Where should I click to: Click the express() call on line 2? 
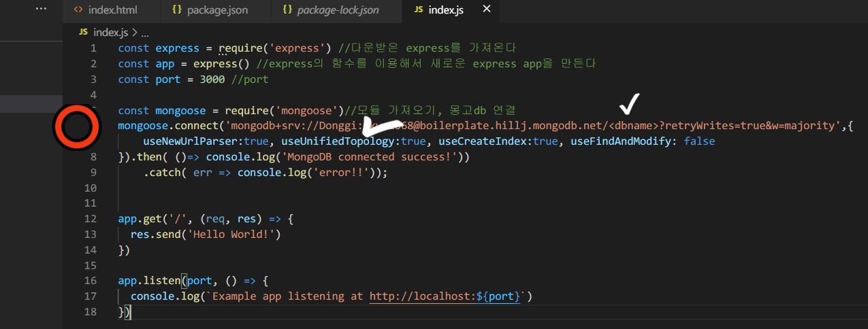(221, 64)
